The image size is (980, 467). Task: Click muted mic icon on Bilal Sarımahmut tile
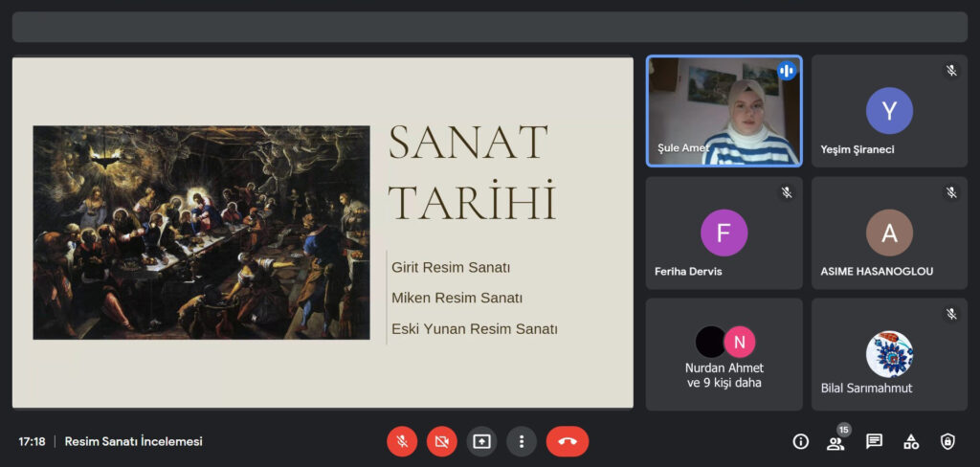pos(951,314)
